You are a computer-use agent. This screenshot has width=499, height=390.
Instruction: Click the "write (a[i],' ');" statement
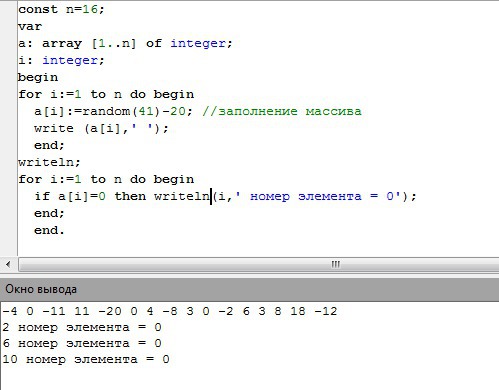(x=101, y=128)
